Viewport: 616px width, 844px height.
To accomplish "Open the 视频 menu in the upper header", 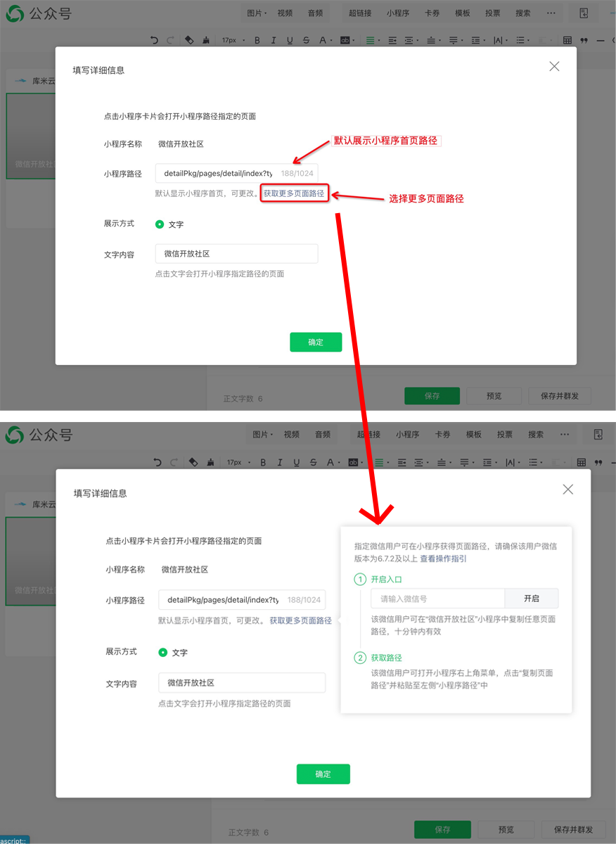I will point(285,13).
